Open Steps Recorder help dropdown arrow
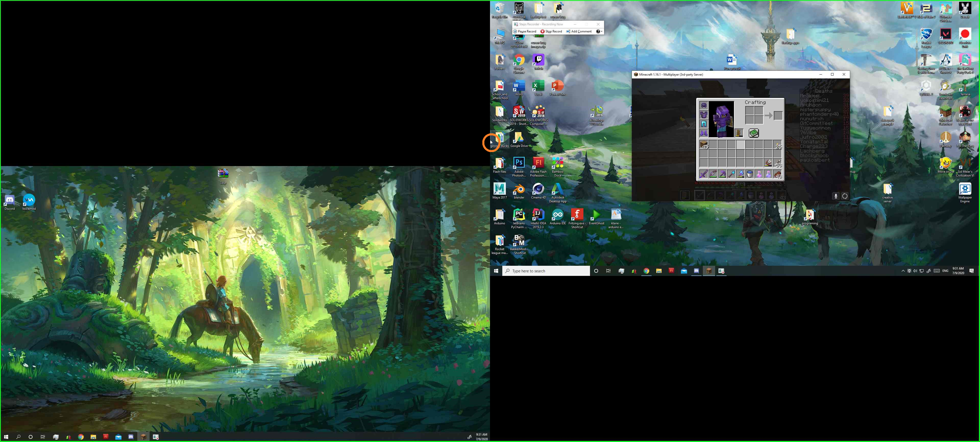The height and width of the screenshot is (442, 980). click(x=602, y=32)
